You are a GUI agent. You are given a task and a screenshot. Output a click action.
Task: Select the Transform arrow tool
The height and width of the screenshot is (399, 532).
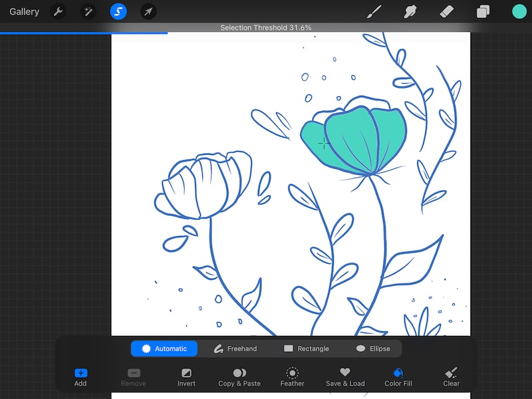(148, 11)
